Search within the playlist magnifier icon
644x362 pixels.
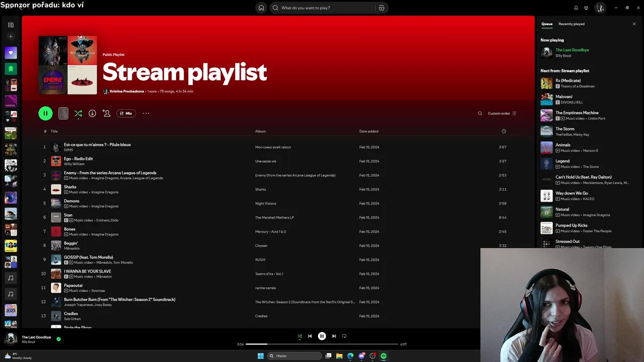(x=480, y=114)
